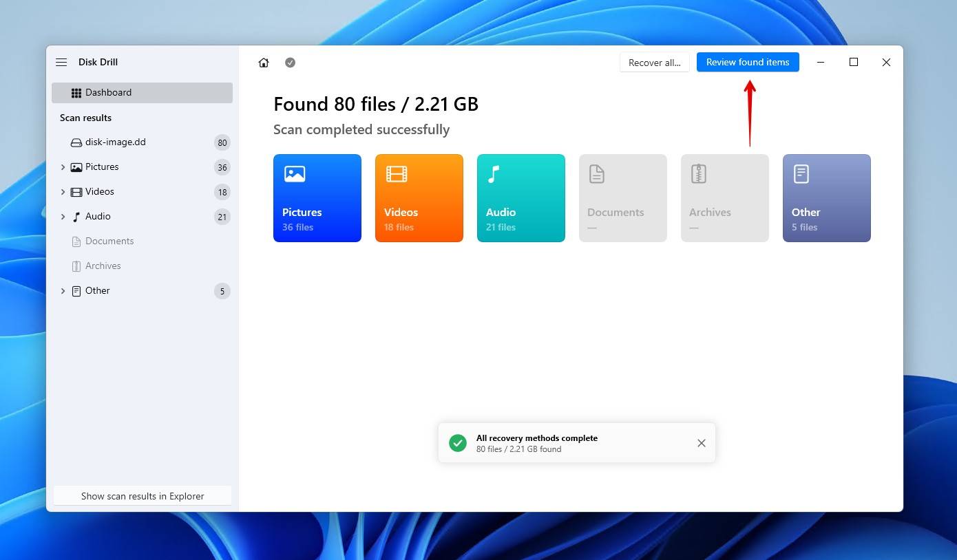
Task: Maximize the Disk Drill window
Action: (x=854, y=62)
